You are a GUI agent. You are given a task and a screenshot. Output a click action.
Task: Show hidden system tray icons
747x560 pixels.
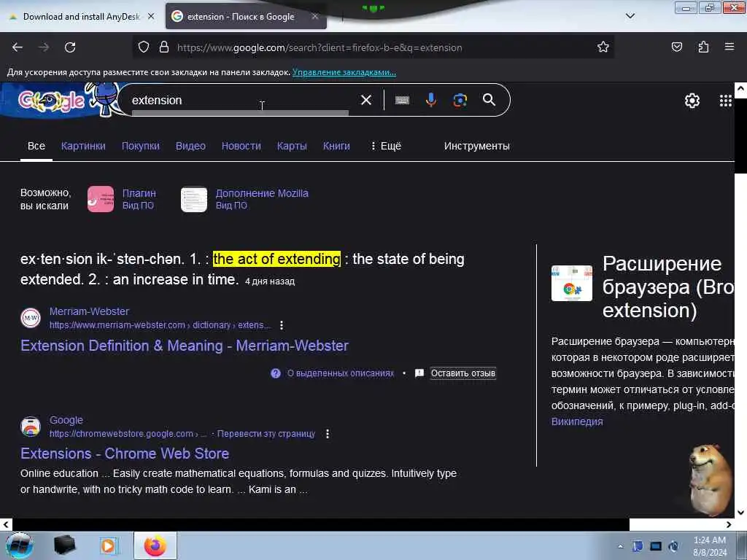click(620, 547)
